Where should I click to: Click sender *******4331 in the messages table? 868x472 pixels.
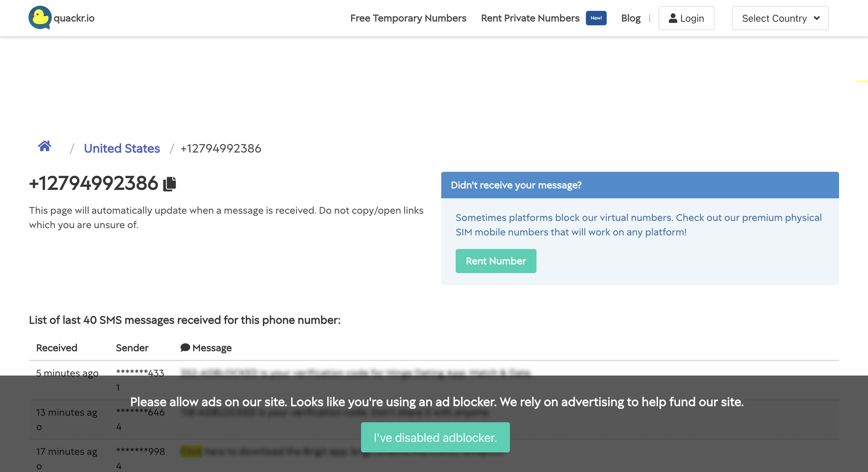point(140,380)
